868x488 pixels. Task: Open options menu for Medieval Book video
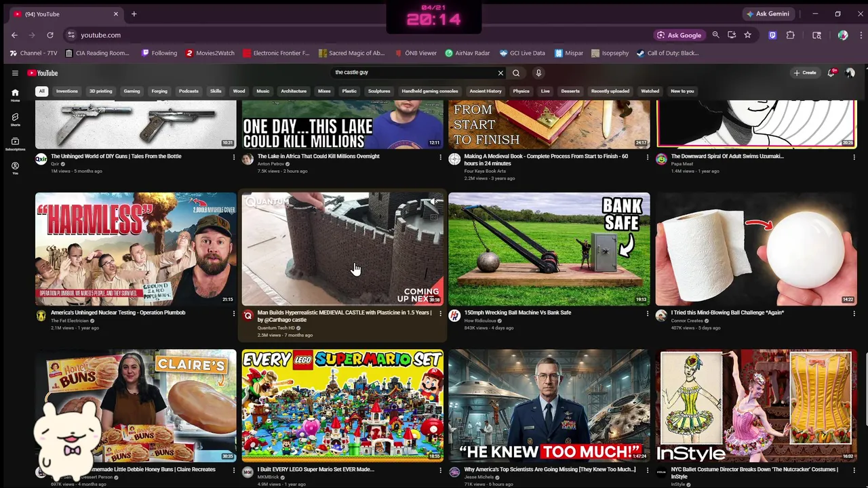click(x=647, y=157)
